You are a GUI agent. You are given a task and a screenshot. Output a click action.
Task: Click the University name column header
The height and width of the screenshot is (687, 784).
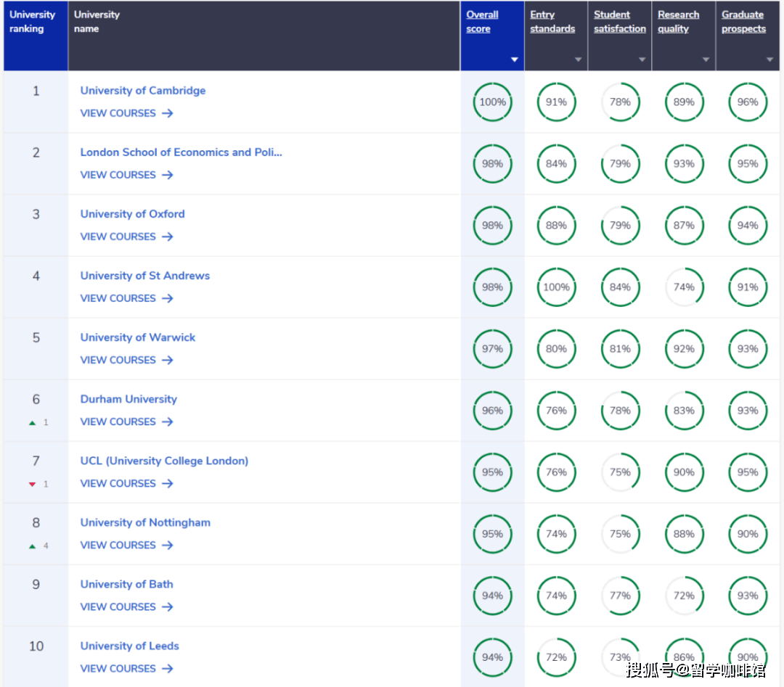click(x=264, y=36)
